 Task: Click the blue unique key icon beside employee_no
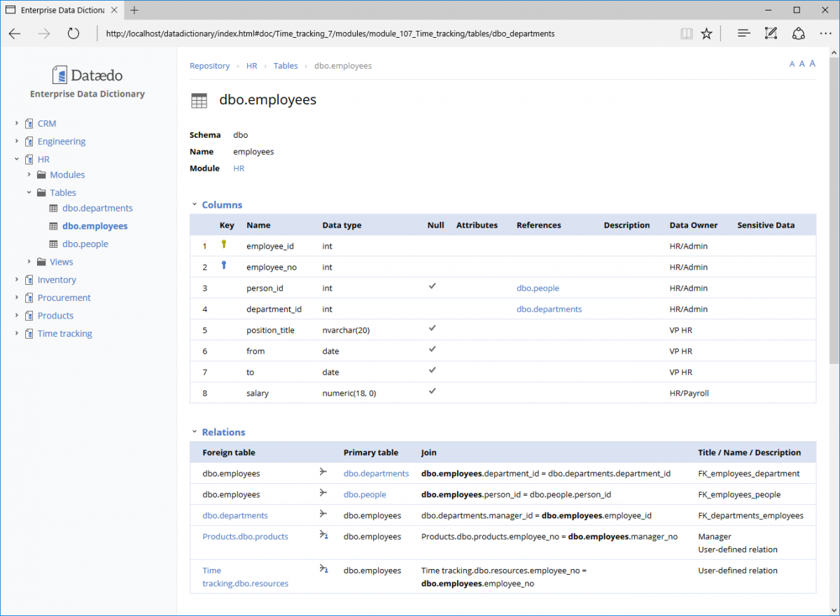223,265
